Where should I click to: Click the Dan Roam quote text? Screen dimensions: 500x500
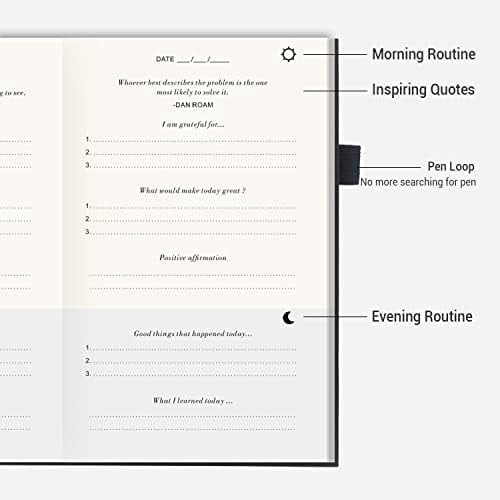[193, 87]
